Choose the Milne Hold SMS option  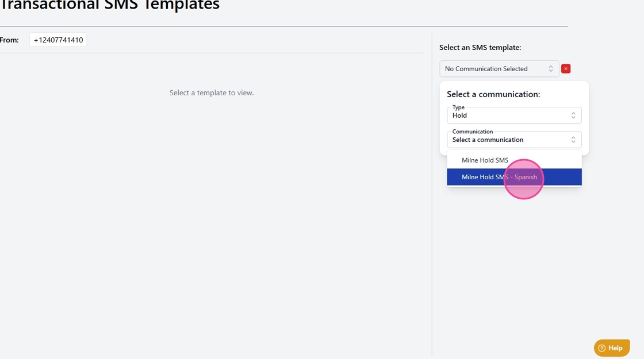[x=485, y=160]
